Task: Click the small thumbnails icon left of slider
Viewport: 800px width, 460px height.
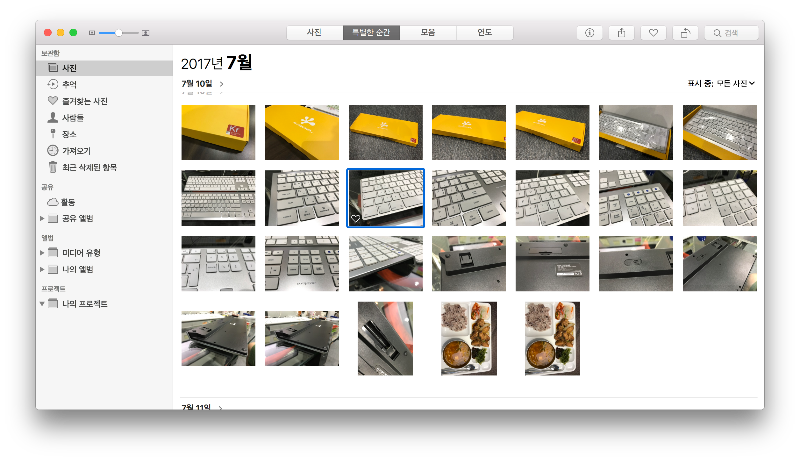Action: [92, 33]
